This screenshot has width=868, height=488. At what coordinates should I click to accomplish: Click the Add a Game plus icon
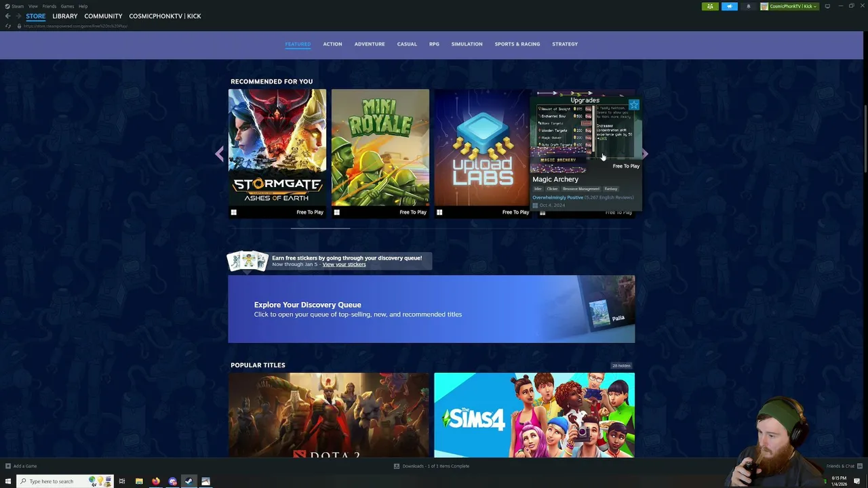(8, 466)
